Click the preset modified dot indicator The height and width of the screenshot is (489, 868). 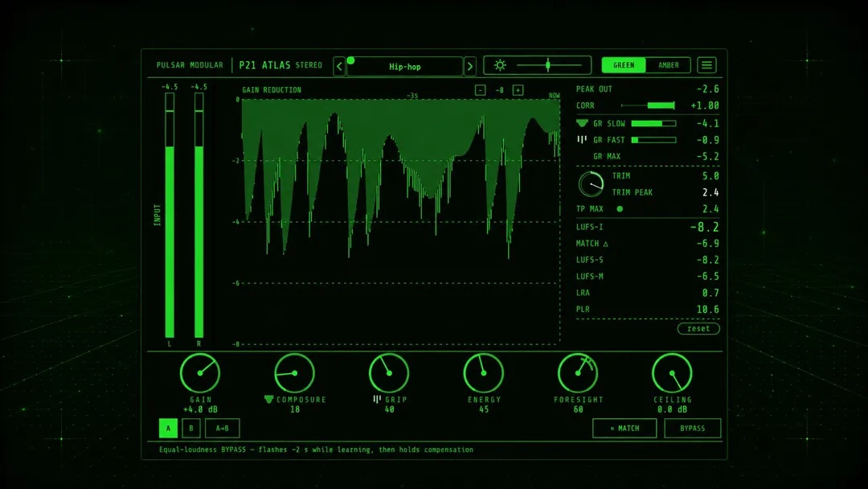(350, 60)
